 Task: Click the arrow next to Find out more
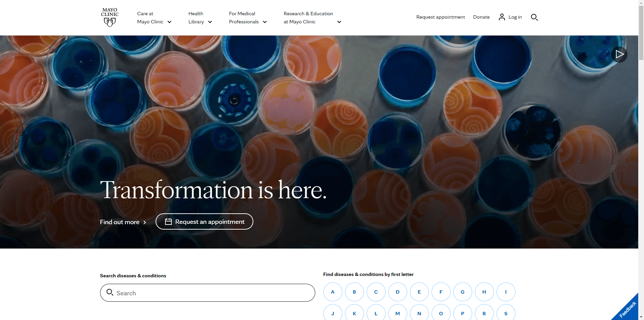point(145,222)
